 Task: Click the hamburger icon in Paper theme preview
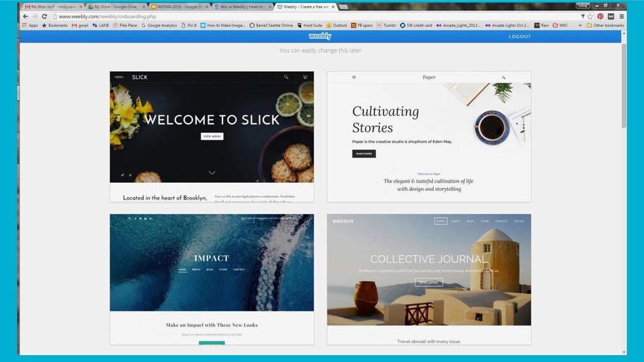point(354,77)
